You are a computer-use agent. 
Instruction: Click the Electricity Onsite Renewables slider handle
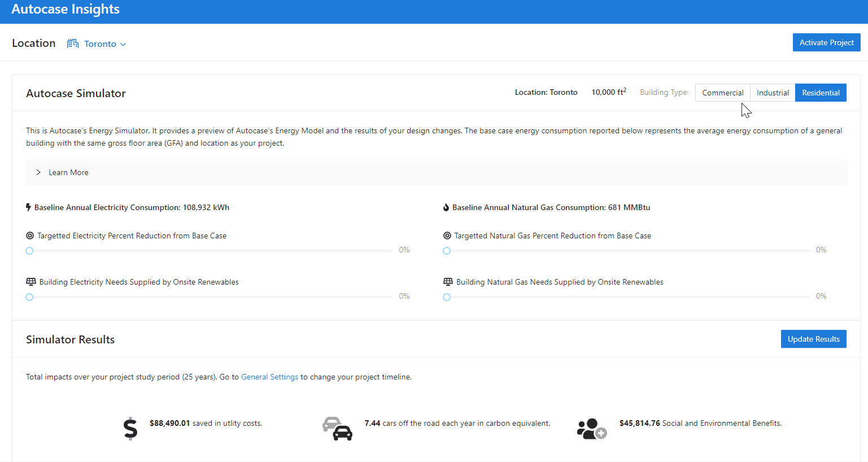[29, 297]
